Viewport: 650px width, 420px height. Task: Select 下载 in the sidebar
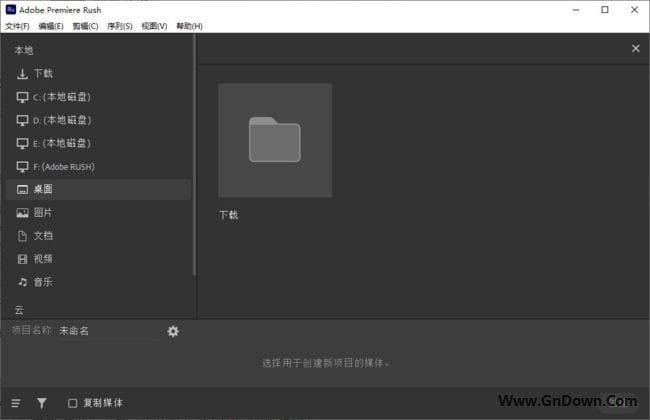pos(99,74)
